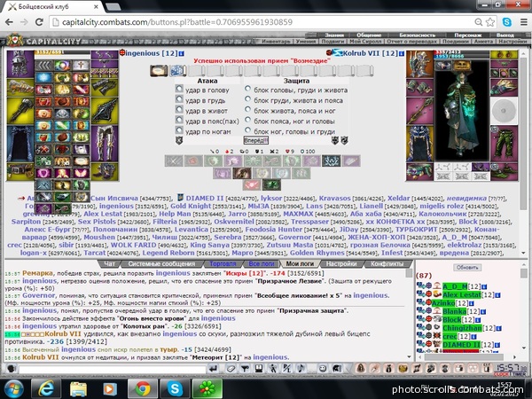The height and width of the screenshot is (399, 532).
Task: Toggle the sound note icon in the chat toolbar
Action: [301, 369]
